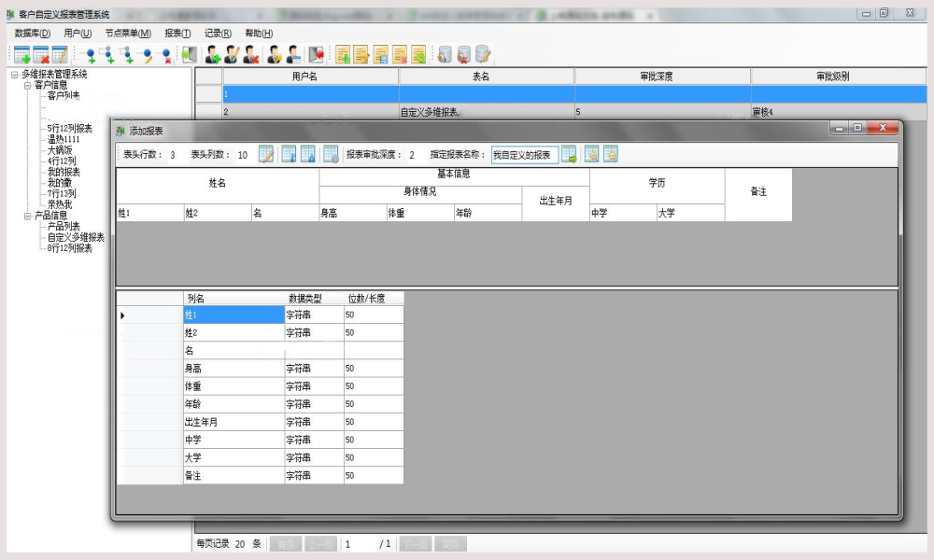This screenshot has width=934, height=560.
Task: Select 自定义多维报表 in the tree
Action: pyautogui.click(x=76, y=237)
